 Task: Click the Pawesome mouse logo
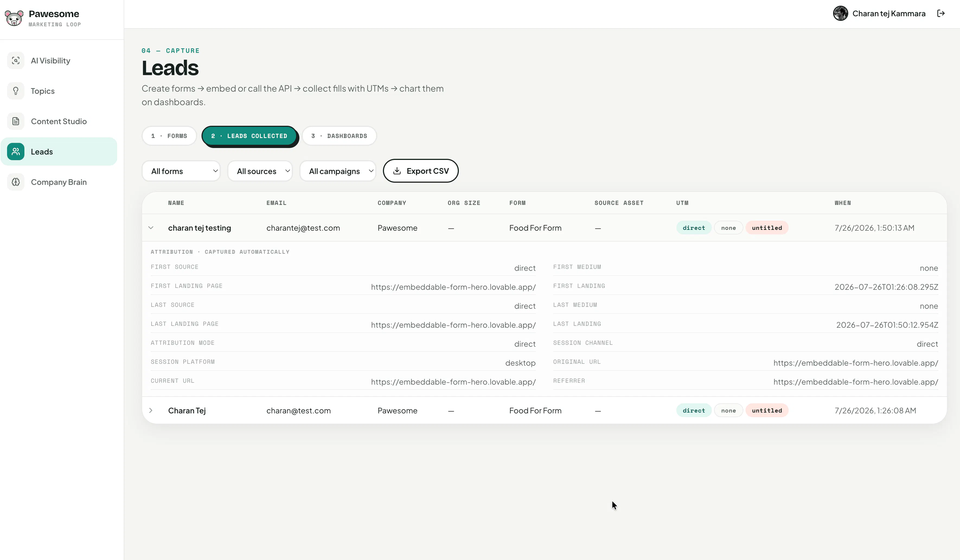14,18
